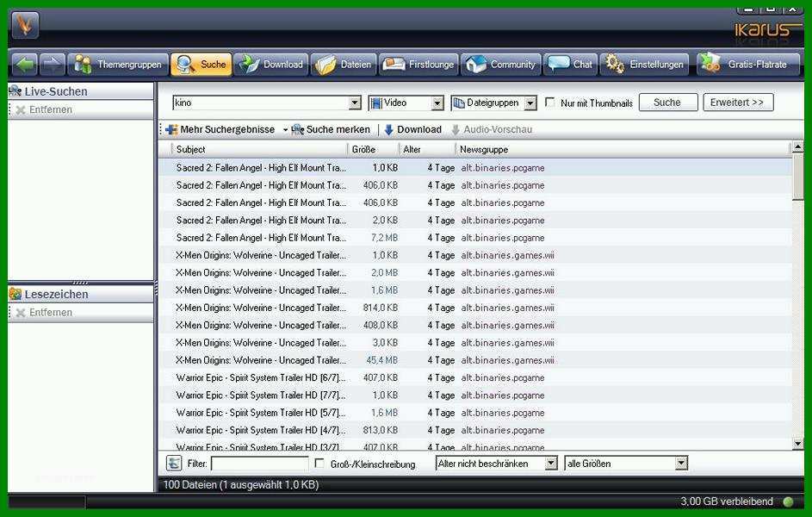
Task: Select Warrior Epic Trailer HD [7/7] row
Action: (x=475, y=396)
